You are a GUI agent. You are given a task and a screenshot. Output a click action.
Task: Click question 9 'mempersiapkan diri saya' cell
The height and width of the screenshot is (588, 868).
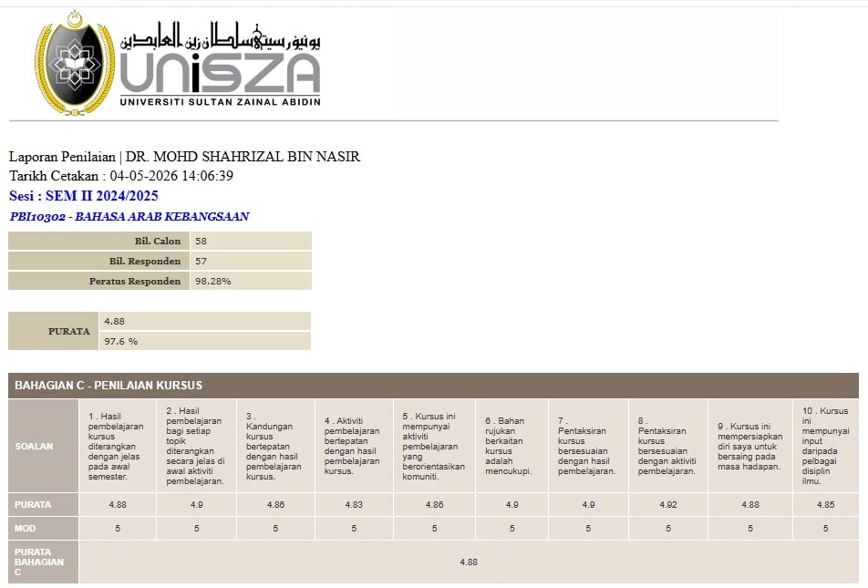[x=750, y=447]
